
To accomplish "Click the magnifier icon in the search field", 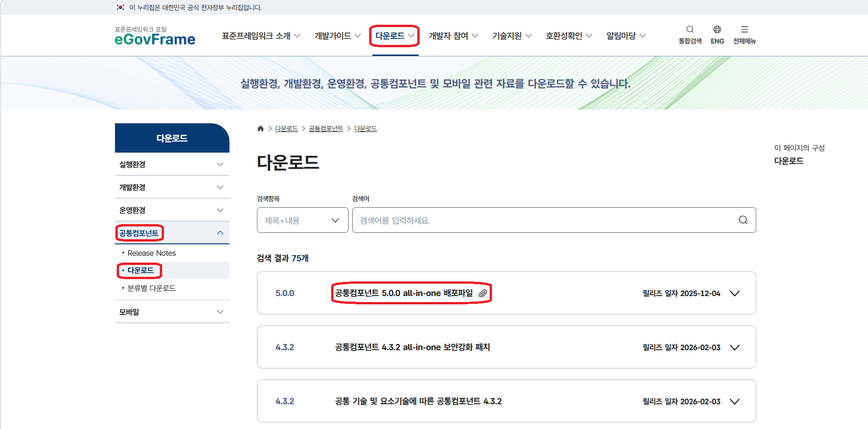I will (743, 220).
